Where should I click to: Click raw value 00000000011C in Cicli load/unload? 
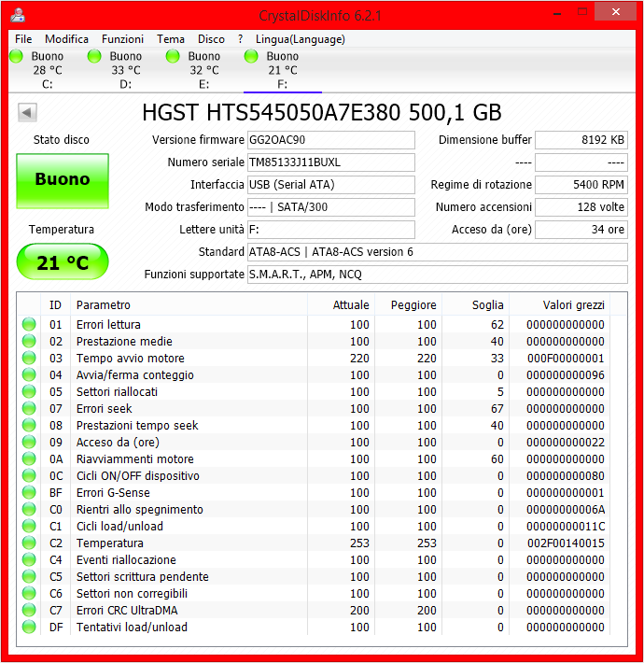click(x=566, y=527)
